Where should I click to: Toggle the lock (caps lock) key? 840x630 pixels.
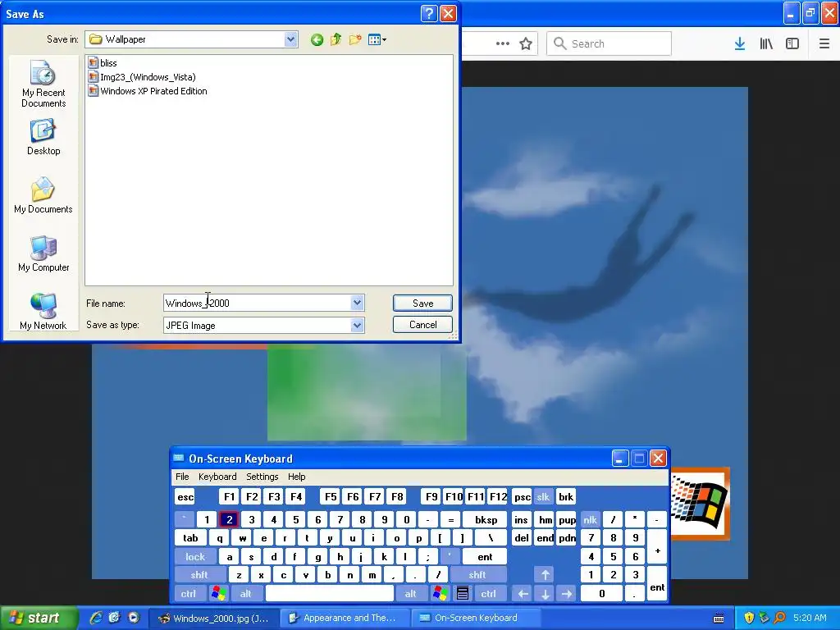195,557
